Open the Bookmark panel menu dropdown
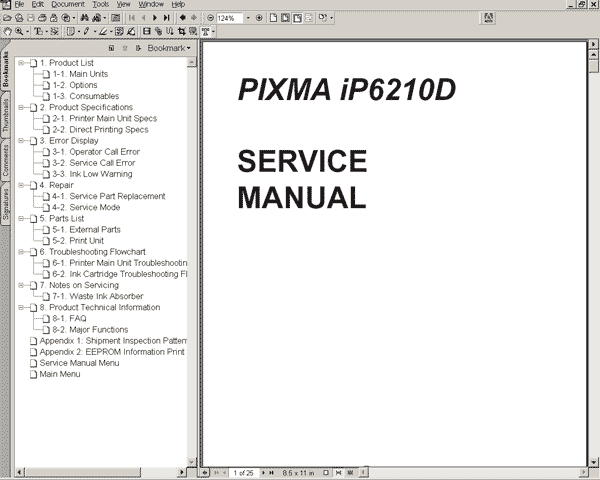Screen dimensions: 600x480 [x=169, y=48]
